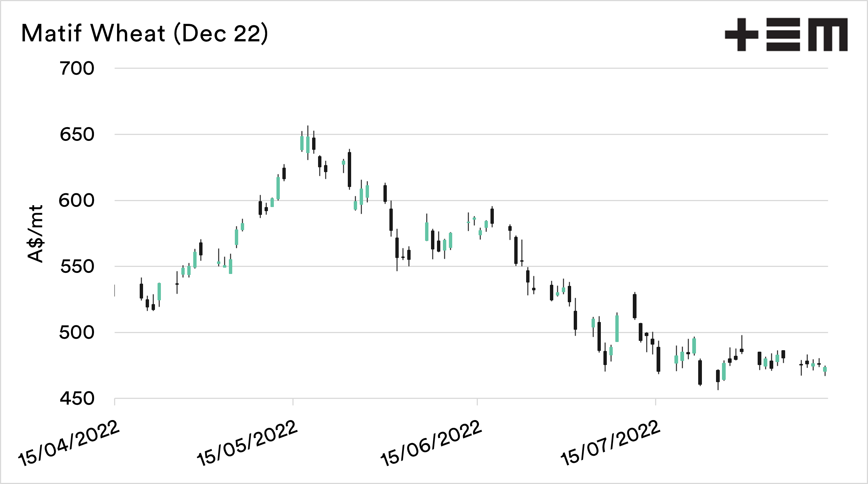
Task: Click the 600 y-axis label
Action: point(77,201)
